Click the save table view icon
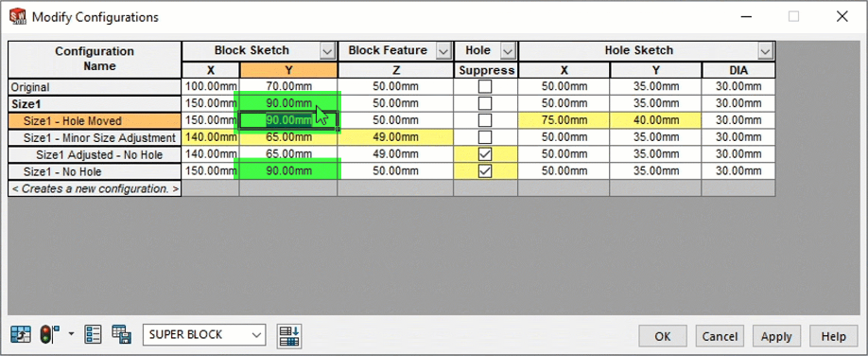The height and width of the screenshot is (356, 868). 121,334
